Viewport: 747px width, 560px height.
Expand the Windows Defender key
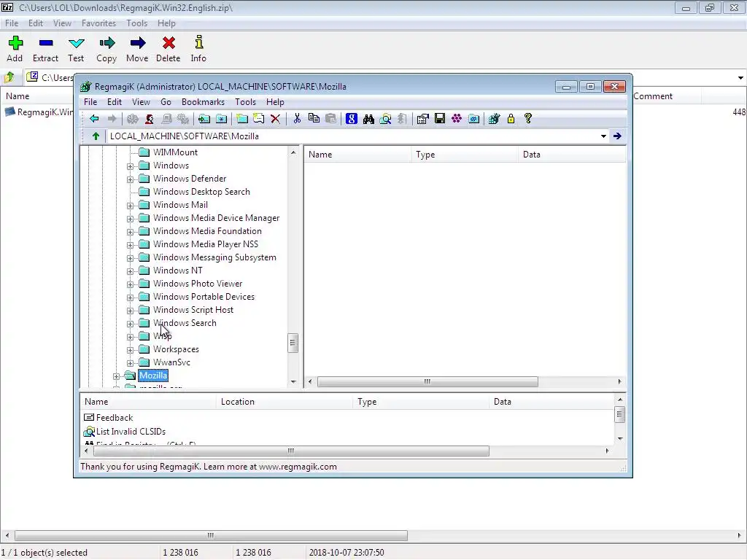tap(130, 179)
